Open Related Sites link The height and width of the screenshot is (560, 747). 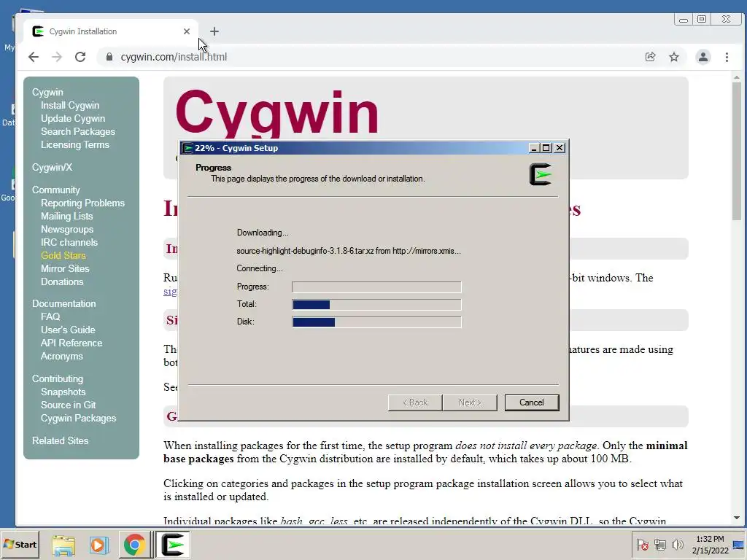pyautogui.click(x=60, y=441)
